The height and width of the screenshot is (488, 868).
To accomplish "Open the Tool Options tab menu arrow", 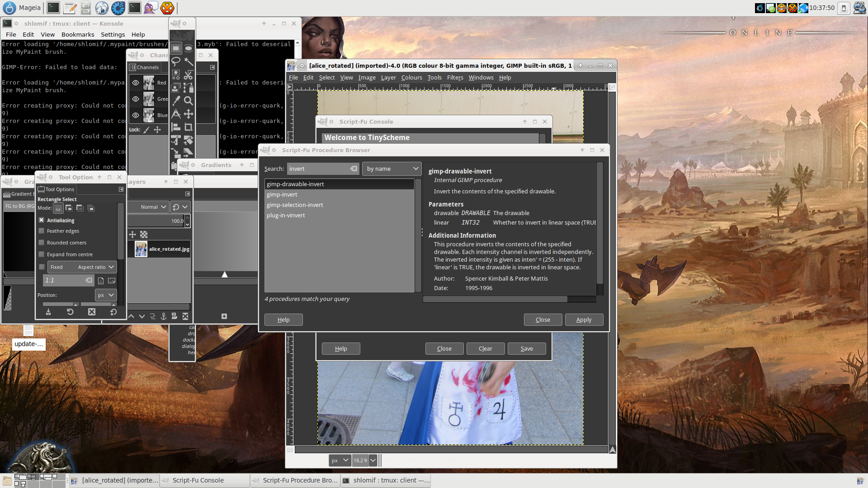I will tap(121, 189).
